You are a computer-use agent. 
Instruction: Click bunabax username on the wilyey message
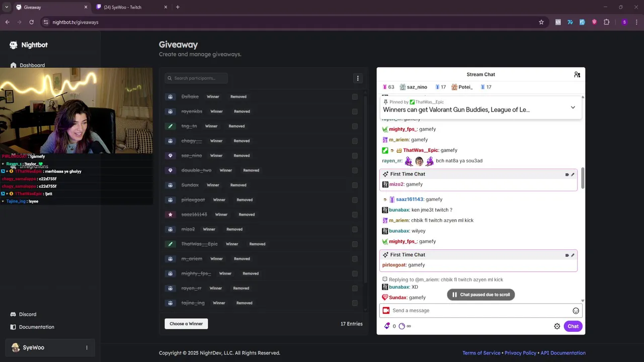point(399,231)
